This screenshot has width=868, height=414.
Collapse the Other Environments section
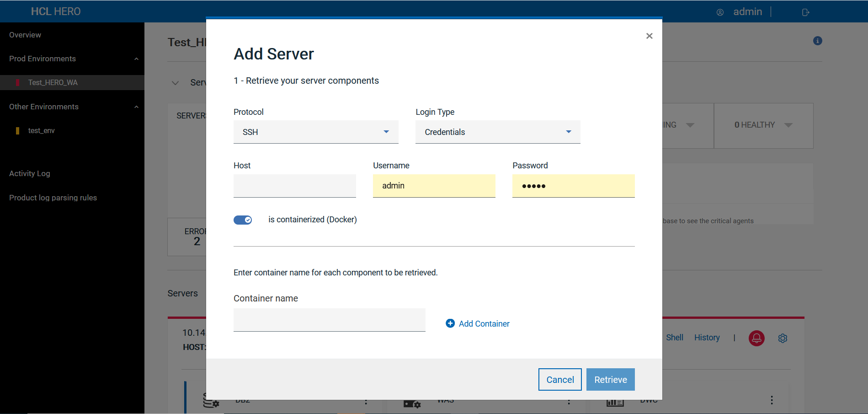tap(136, 107)
